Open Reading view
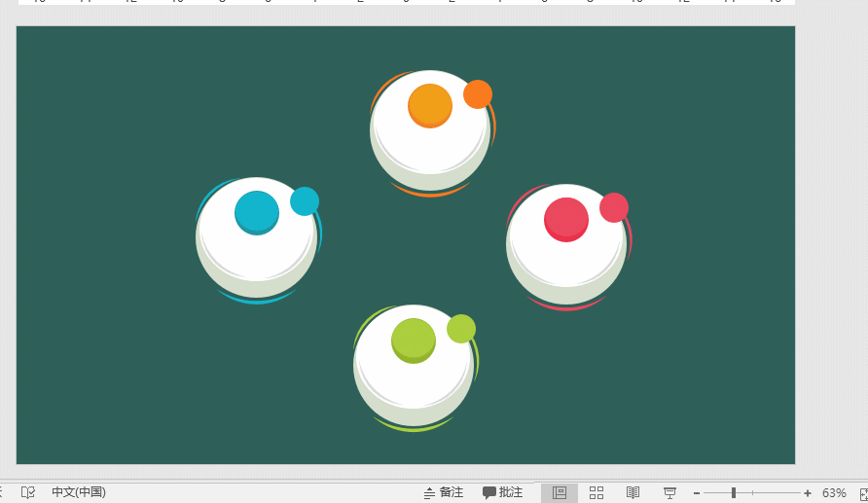 pyautogui.click(x=633, y=493)
